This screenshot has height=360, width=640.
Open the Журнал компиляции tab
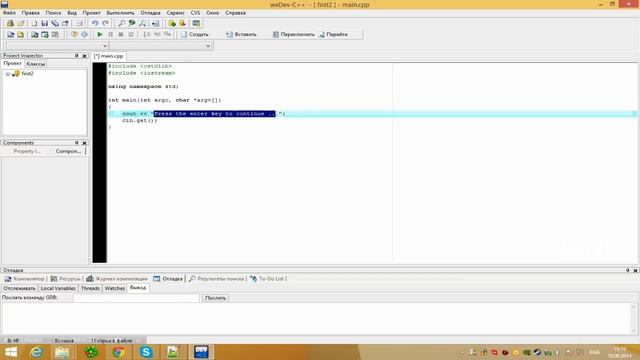pos(117,279)
